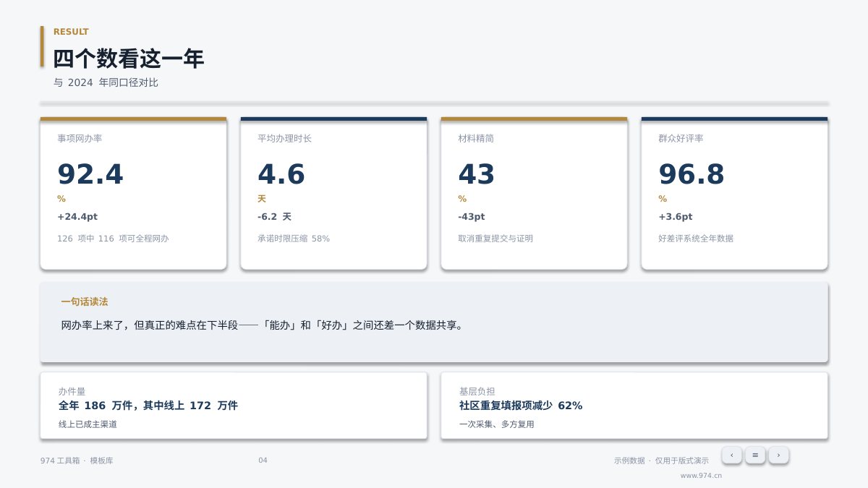Click the 基层负担 label
This screenshot has height=488, width=868.
(x=477, y=391)
